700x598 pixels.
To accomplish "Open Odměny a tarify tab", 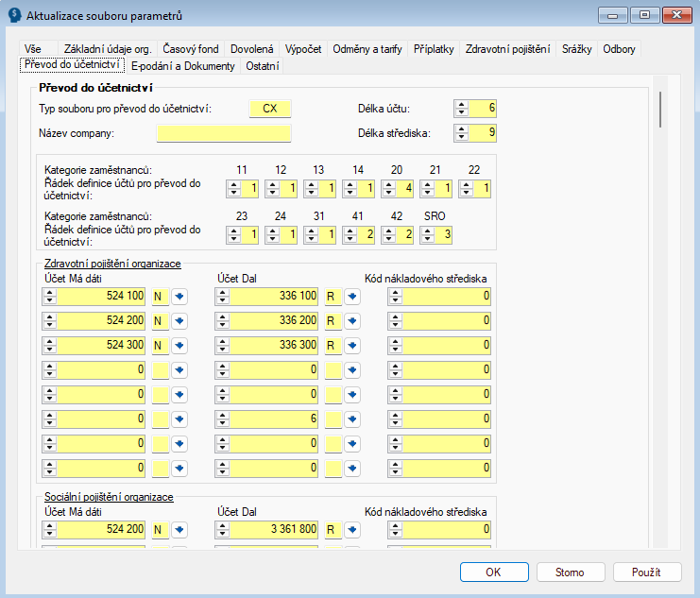I will pos(367,49).
